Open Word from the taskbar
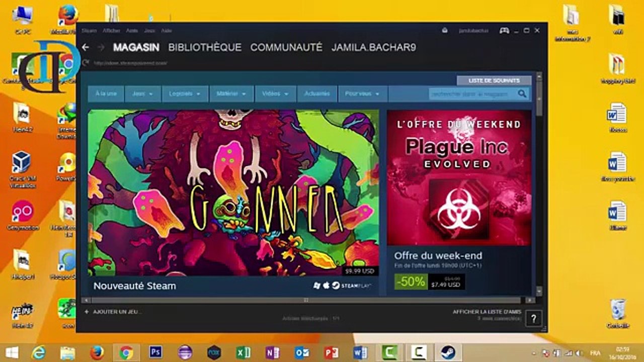Image resolution: width=644 pixels, height=362 pixels. 360,352
